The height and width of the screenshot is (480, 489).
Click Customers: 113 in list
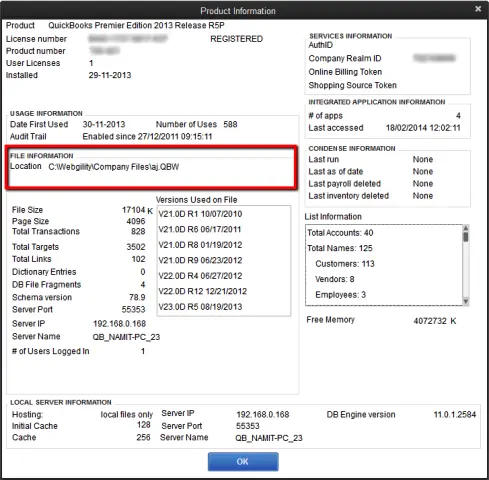(x=345, y=264)
